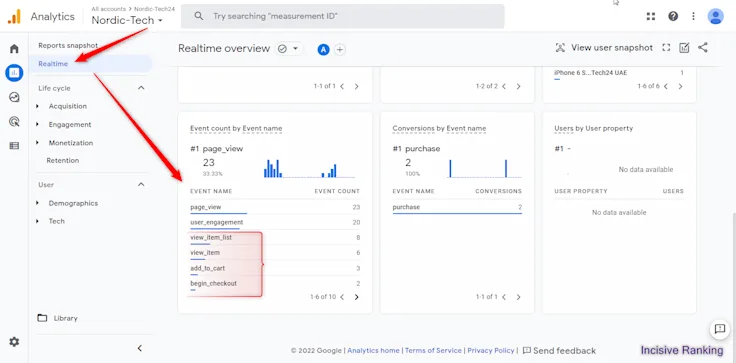Click the add comparison plus button
The width and height of the screenshot is (736, 363).
point(340,49)
